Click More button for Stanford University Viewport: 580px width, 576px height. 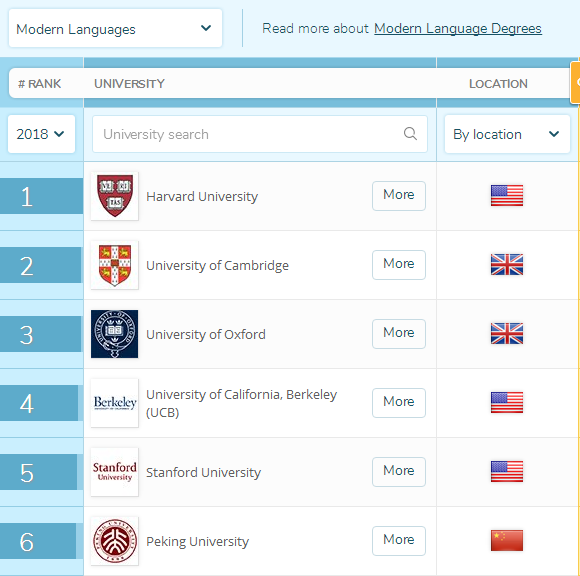tap(399, 472)
